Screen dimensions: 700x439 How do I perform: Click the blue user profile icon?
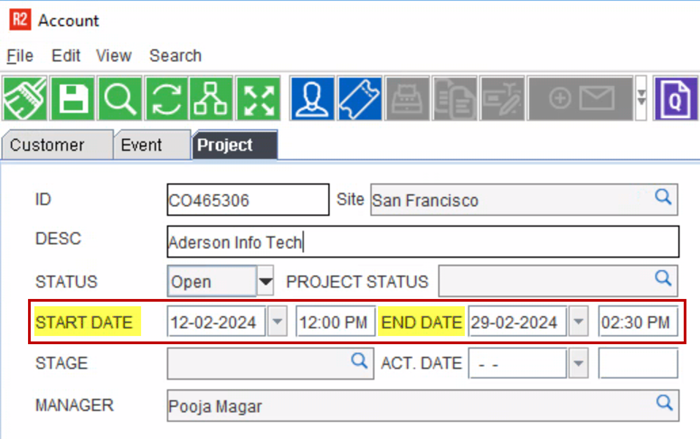coord(313,99)
